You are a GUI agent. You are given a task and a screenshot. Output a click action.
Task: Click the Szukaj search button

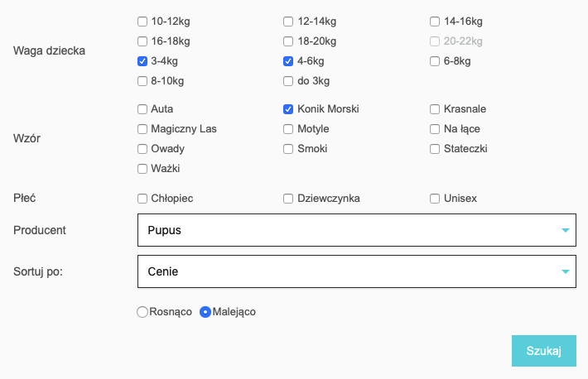coord(543,351)
